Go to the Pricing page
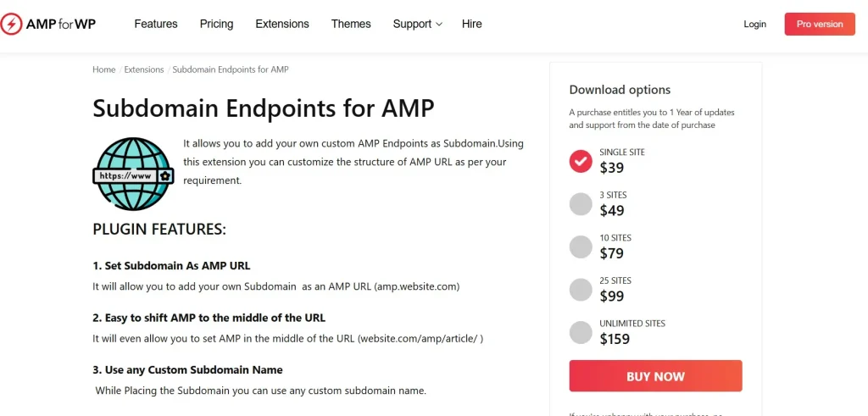This screenshot has width=868, height=416. (x=216, y=24)
